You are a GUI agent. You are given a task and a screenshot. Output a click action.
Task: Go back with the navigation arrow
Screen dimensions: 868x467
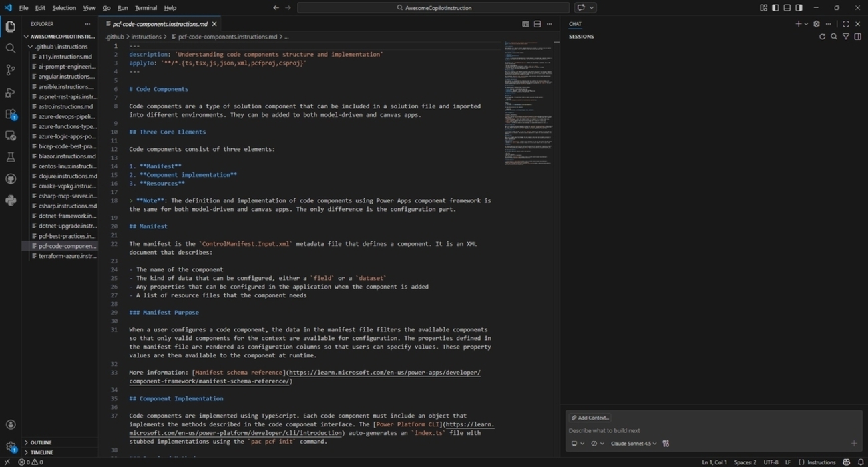[x=276, y=8]
